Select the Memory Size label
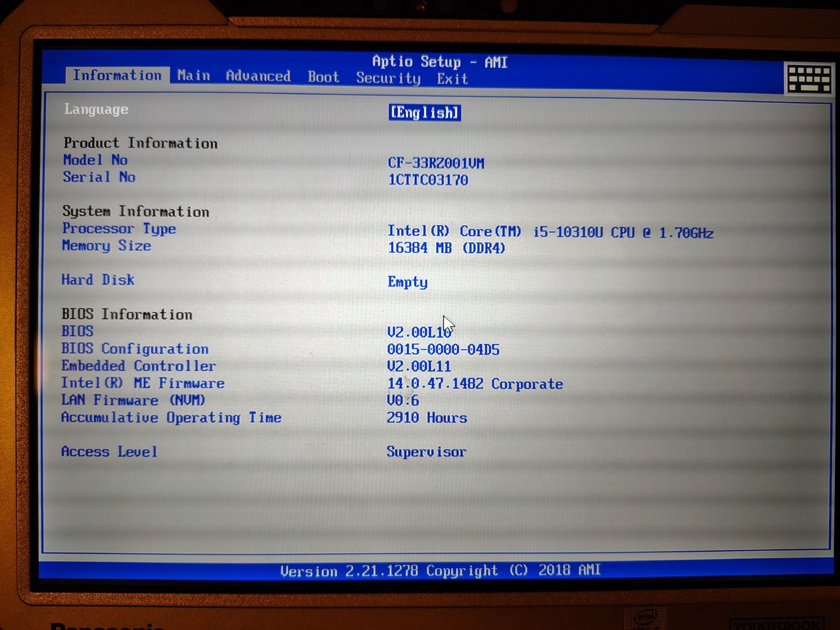The width and height of the screenshot is (840, 630). [x=106, y=246]
